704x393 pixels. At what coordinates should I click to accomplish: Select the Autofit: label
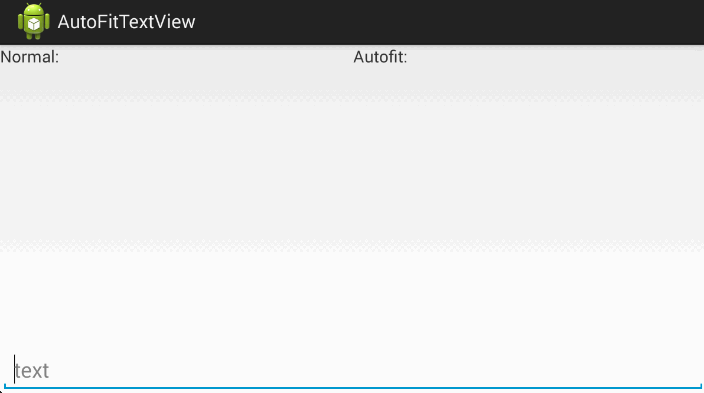coord(380,57)
